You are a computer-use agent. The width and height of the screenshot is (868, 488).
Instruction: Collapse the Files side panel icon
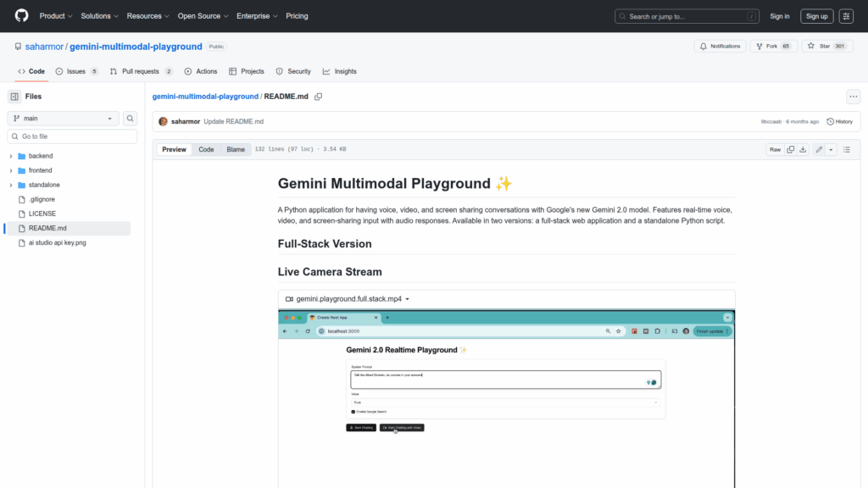pyautogui.click(x=14, y=97)
